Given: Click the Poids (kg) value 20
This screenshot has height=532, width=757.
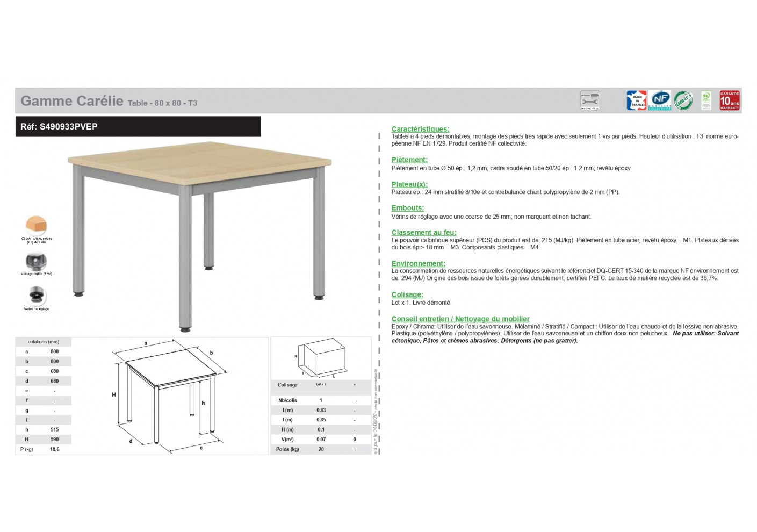Looking at the screenshot, I should pos(321,449).
